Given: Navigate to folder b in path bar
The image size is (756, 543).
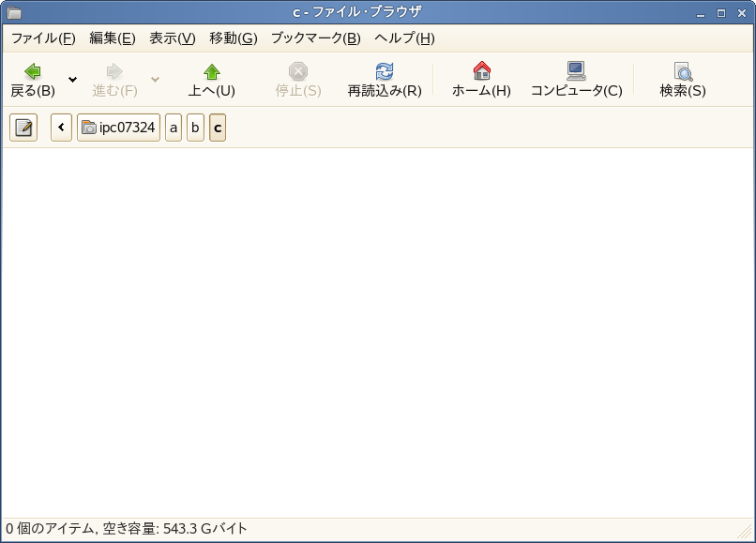Looking at the screenshot, I should (195, 128).
